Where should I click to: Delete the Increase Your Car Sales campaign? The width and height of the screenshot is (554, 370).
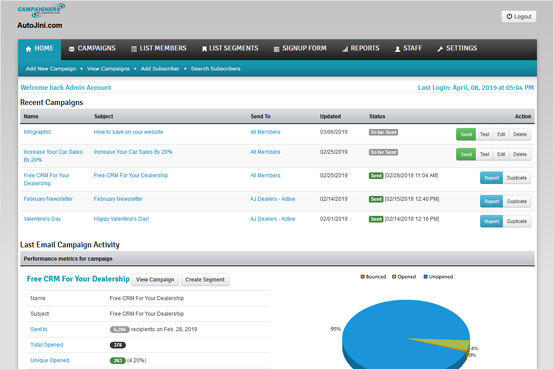[x=520, y=154]
